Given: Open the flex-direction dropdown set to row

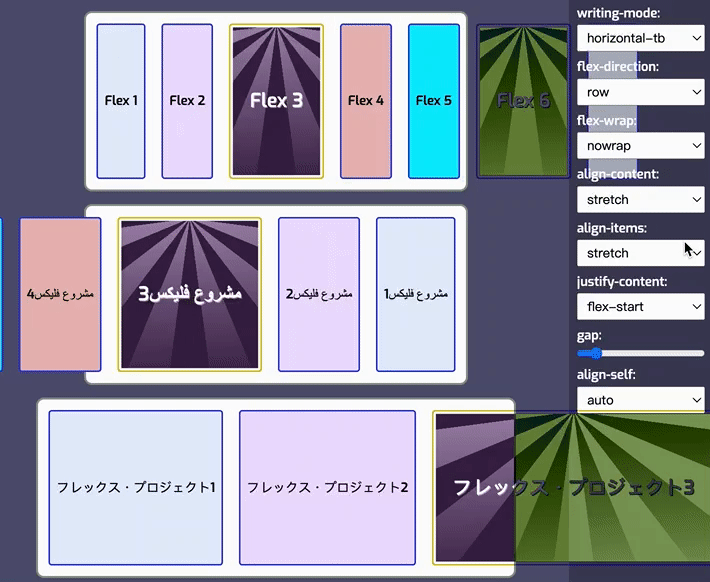Looking at the screenshot, I should coord(640,92).
